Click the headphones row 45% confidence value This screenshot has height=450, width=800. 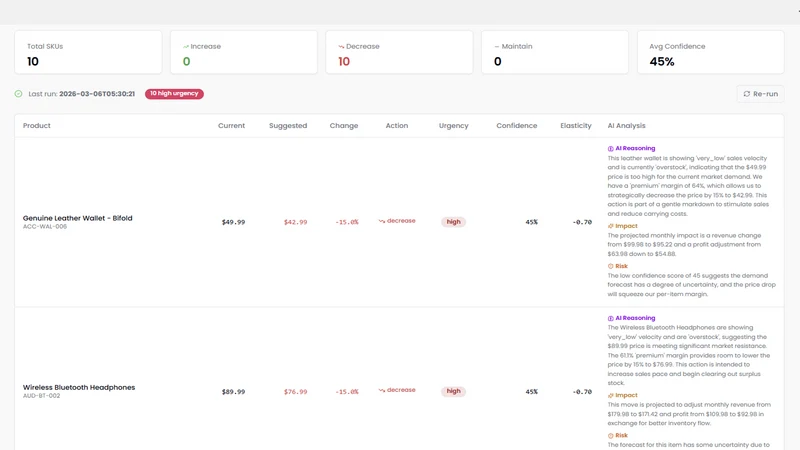point(532,392)
